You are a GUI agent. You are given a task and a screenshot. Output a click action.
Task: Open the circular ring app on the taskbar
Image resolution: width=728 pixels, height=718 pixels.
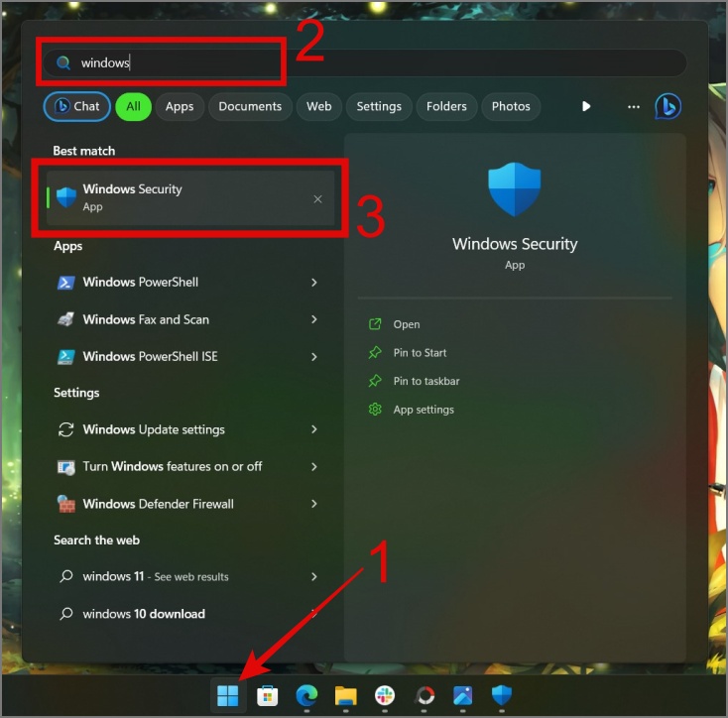(x=424, y=695)
